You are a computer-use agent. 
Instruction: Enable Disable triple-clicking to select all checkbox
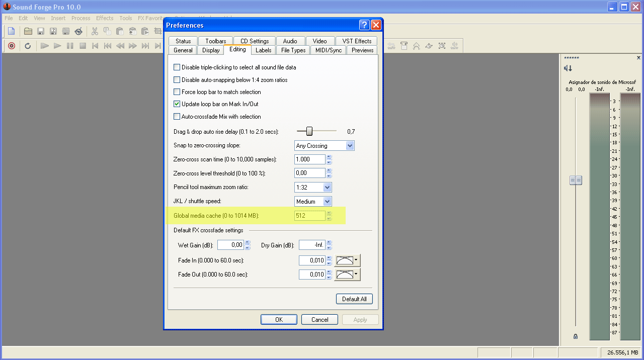pos(177,67)
